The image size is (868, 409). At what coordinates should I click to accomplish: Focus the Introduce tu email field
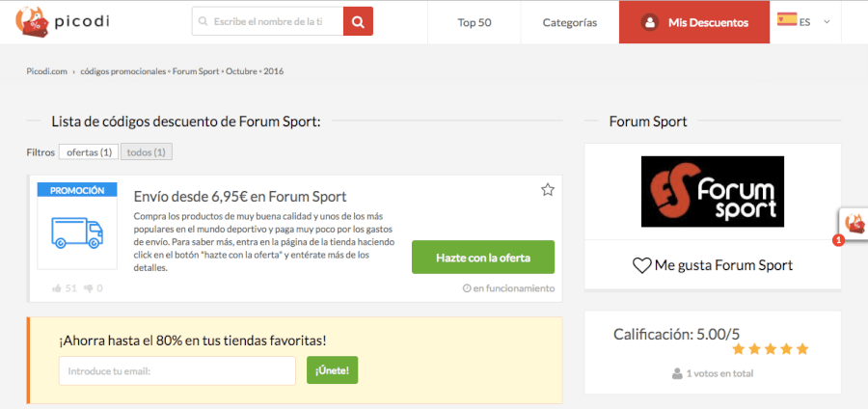(x=177, y=370)
